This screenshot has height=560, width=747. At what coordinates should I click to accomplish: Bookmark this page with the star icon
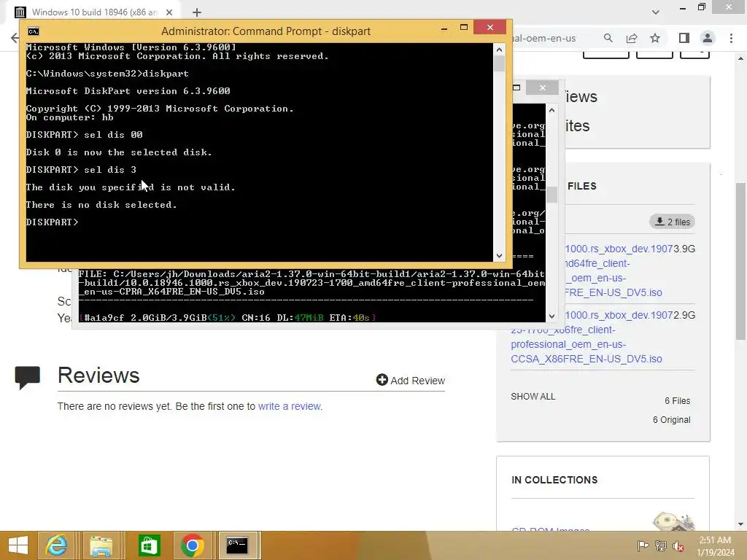click(655, 38)
